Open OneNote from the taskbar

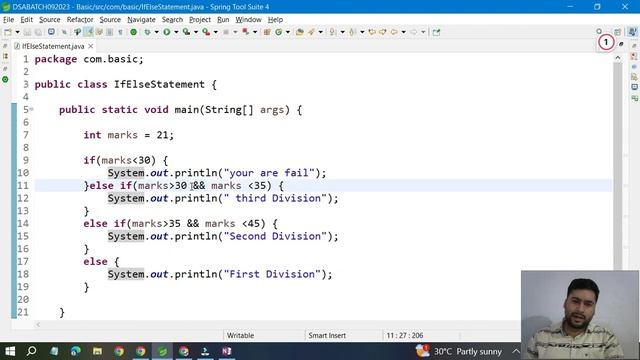pyautogui.click(x=227, y=351)
